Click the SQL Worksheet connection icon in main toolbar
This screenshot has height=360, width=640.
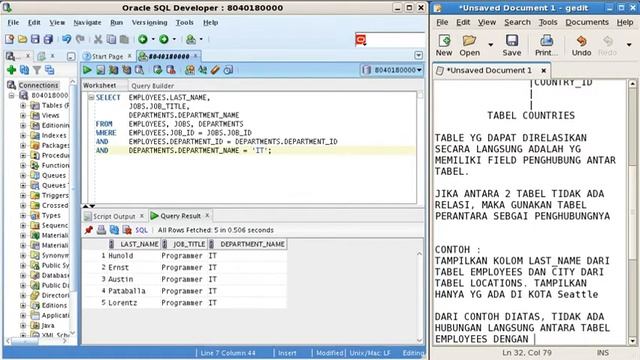[191, 39]
